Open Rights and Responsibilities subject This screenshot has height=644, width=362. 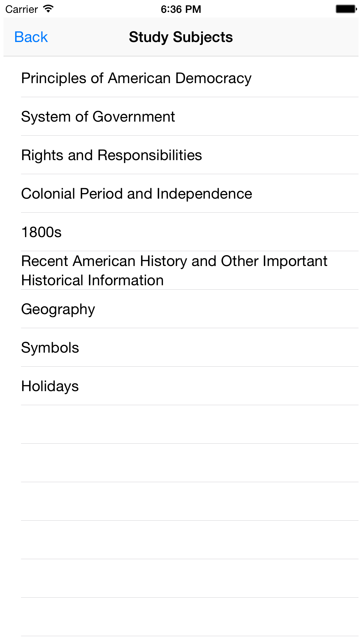pyautogui.click(x=181, y=155)
